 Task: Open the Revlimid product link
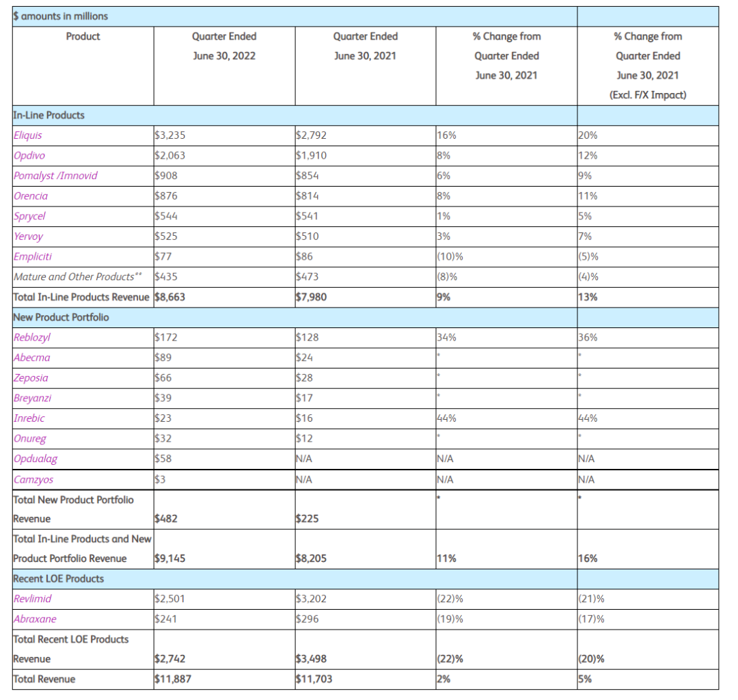(33, 600)
